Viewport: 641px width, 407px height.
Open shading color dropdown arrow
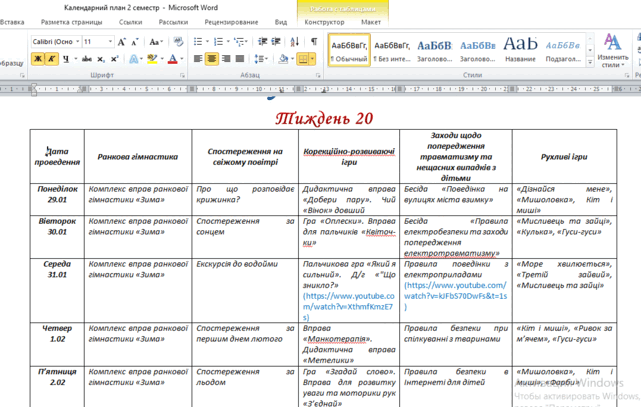[292, 59]
